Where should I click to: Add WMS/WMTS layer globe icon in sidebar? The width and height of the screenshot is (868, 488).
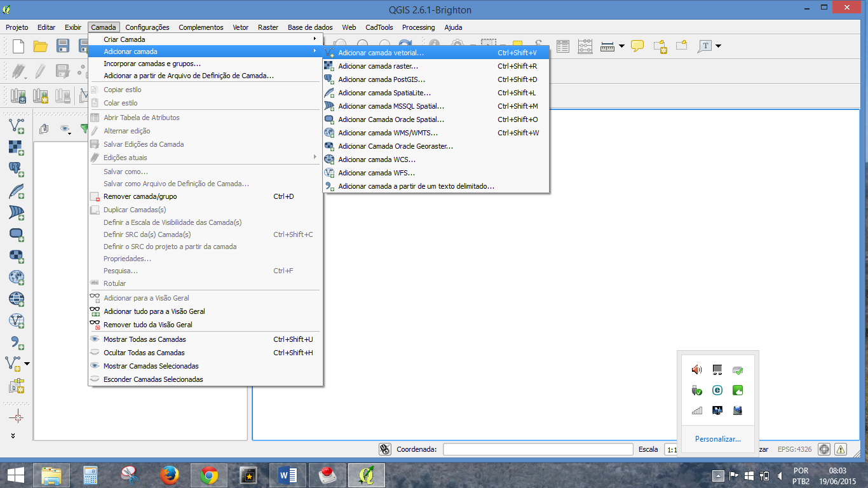point(17,277)
